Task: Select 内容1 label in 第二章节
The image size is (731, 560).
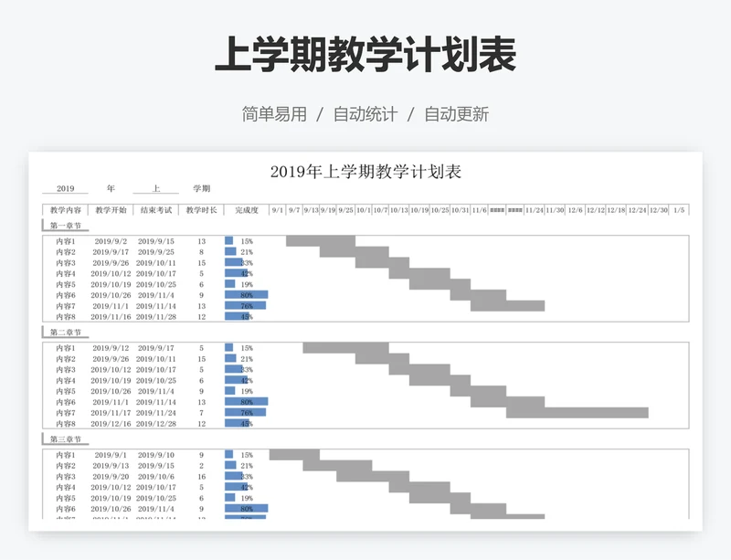Action: (x=65, y=348)
